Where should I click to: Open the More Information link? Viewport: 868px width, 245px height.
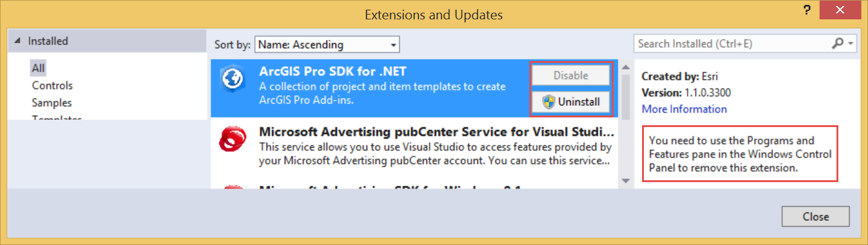coord(684,109)
